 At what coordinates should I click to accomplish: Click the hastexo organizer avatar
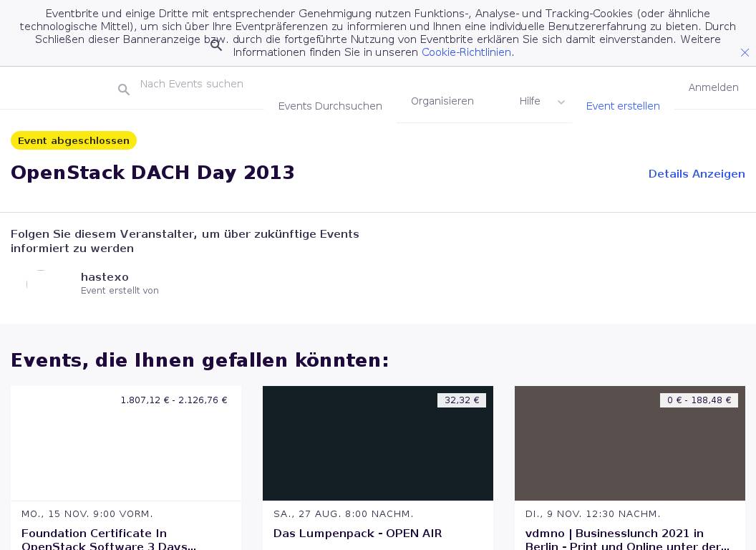(x=40, y=284)
